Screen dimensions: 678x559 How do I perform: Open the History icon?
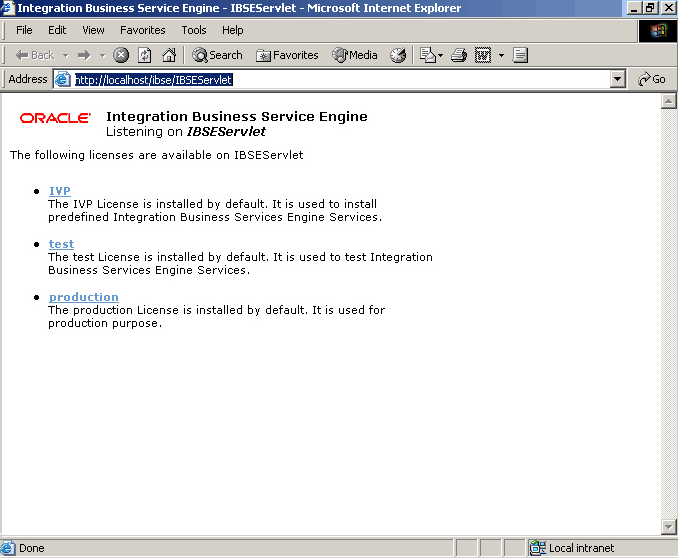[x=398, y=55]
